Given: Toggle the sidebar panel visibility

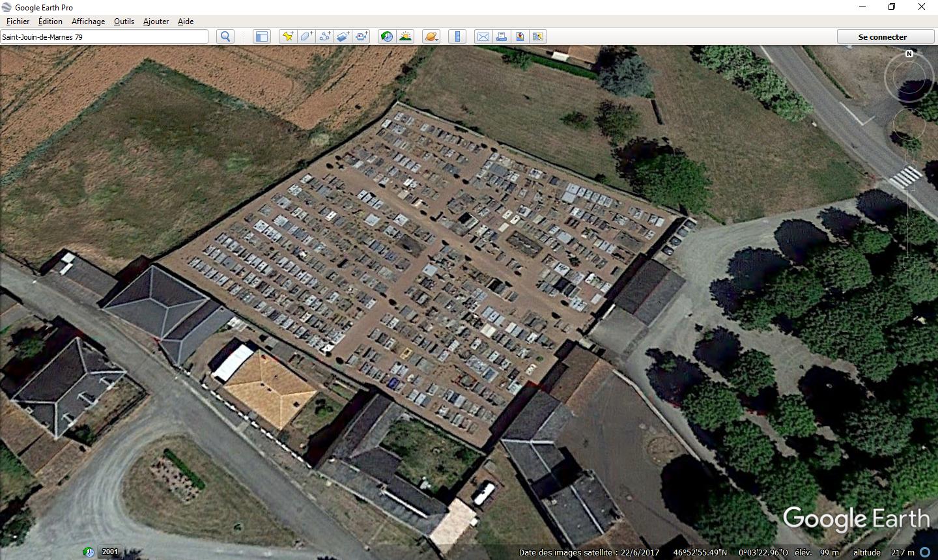Looking at the screenshot, I should click(261, 36).
